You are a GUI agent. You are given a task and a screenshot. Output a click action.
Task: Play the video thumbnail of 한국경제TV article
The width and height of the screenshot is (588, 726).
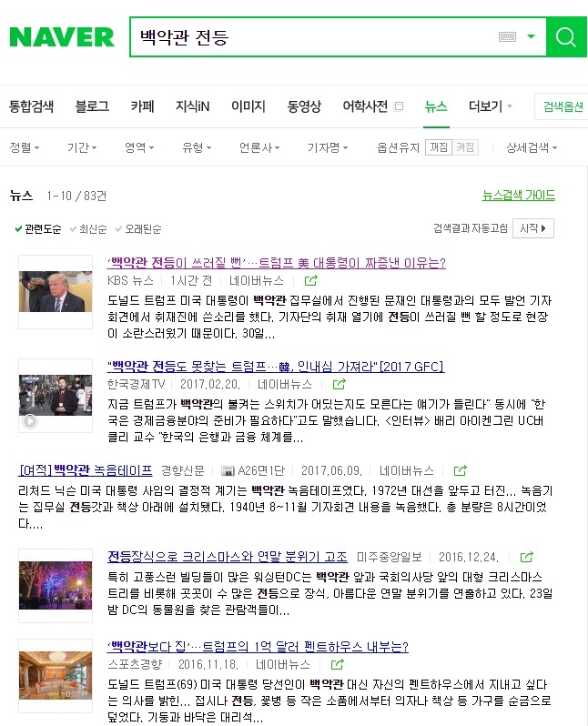56,396
